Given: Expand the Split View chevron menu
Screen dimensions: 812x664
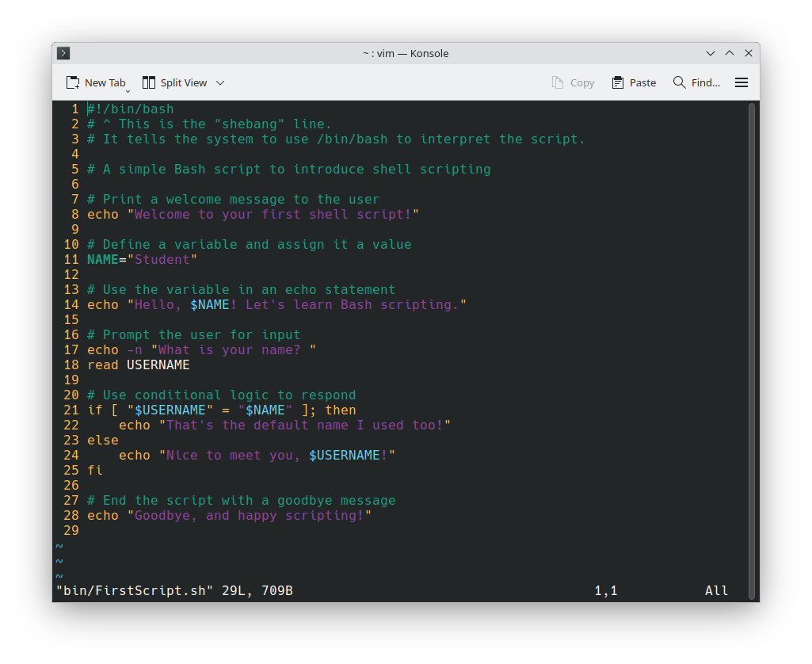Looking at the screenshot, I should coord(220,82).
